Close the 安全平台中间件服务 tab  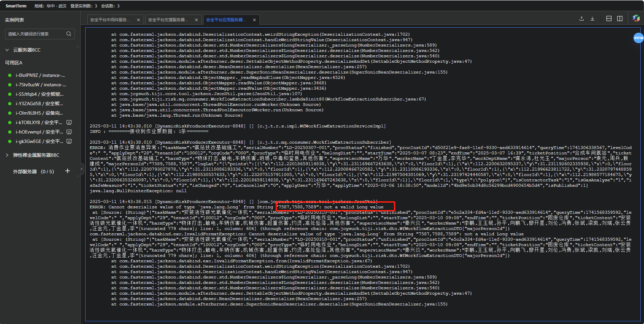pos(139,20)
